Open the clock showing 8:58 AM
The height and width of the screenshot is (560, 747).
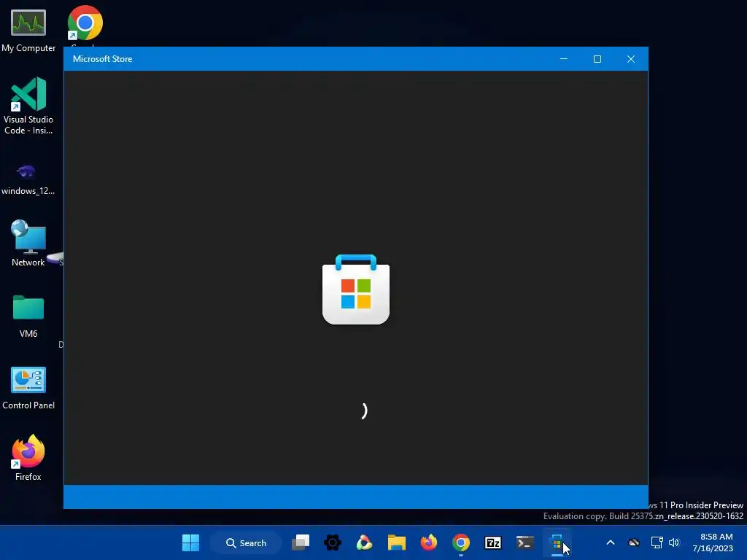[x=713, y=542]
